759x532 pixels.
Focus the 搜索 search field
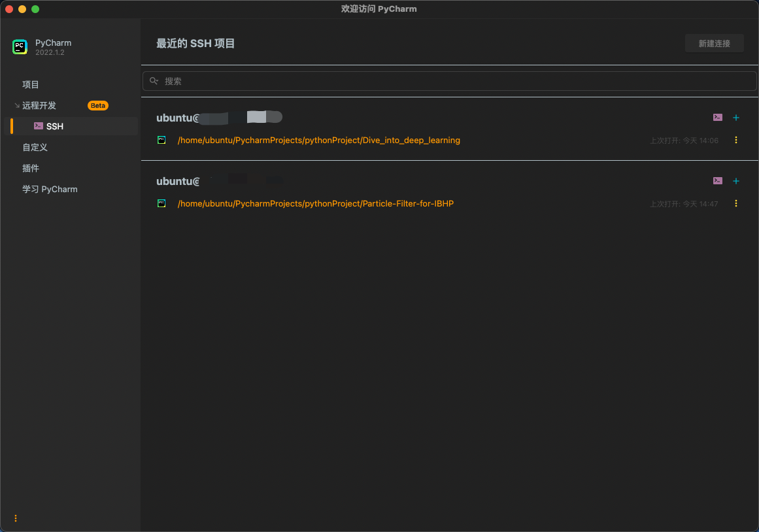(449, 81)
